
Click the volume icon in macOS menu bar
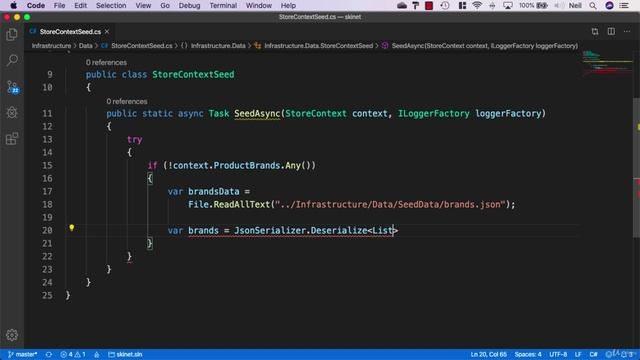559,5
